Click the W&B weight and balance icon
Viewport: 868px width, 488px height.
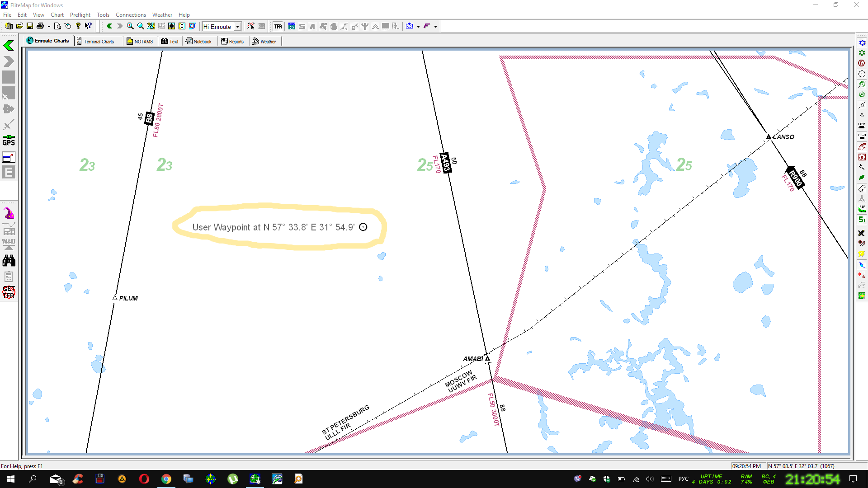pos(9,244)
